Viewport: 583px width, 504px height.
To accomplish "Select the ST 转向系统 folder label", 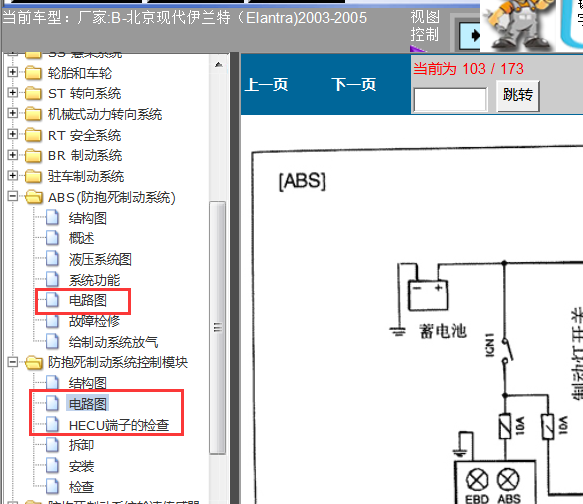I will [84, 94].
